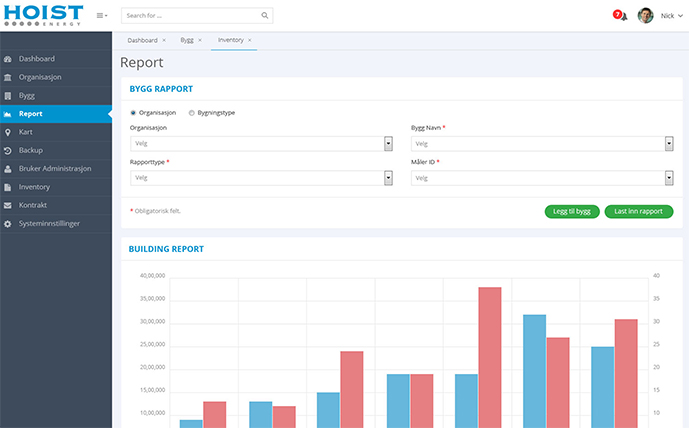Open the Bygg Navn dropdown
This screenshot has height=428, width=689.
click(x=542, y=144)
